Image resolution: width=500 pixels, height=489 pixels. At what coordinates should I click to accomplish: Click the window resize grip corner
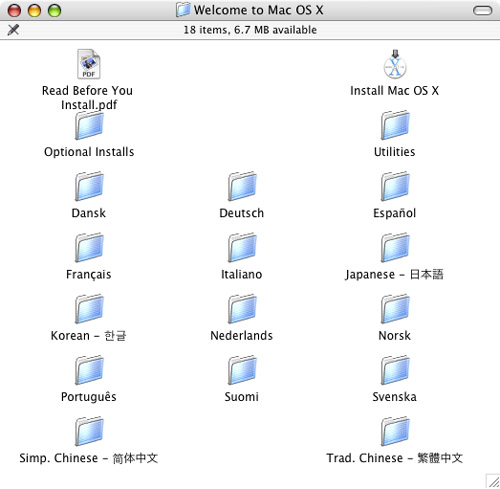coord(493,481)
